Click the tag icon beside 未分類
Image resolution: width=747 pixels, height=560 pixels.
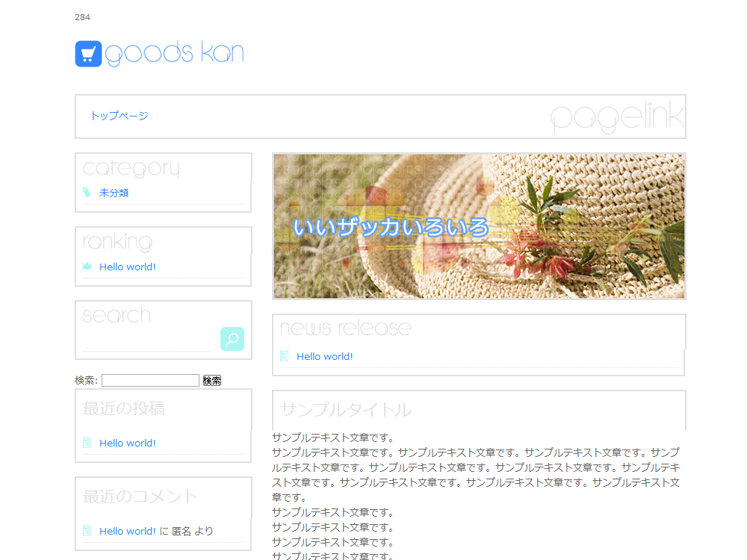coord(87,193)
